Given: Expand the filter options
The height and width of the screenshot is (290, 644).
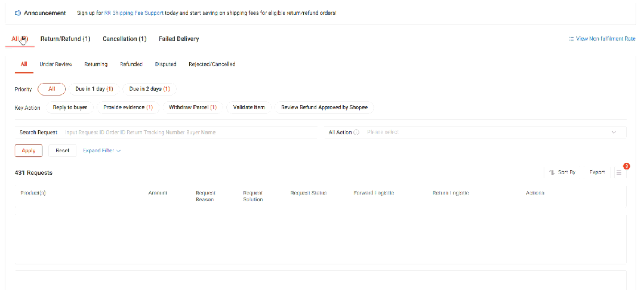Looking at the screenshot, I should coord(102,151).
